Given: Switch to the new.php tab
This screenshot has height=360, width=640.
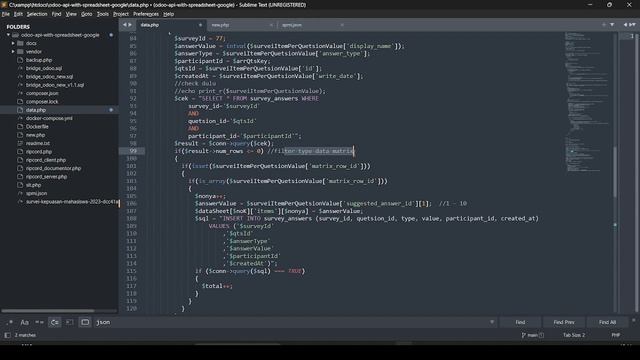Looking at the screenshot, I should tap(241, 25).
